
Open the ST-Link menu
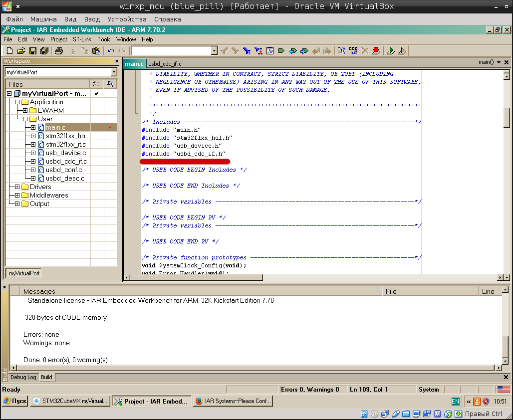point(82,39)
